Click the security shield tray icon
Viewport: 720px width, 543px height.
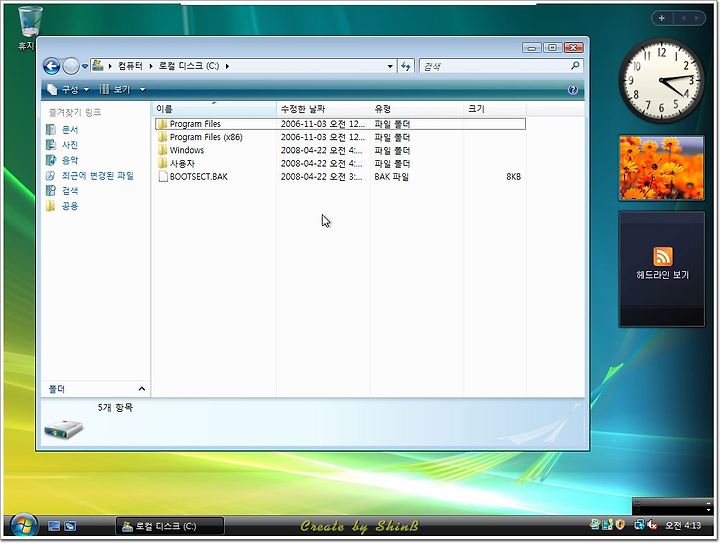coord(620,524)
